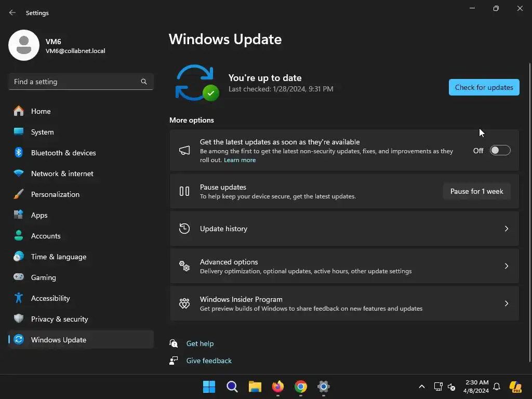Screen dimensions: 532x399
Task: Toggle Get the latest updates switch
Action: click(500, 150)
